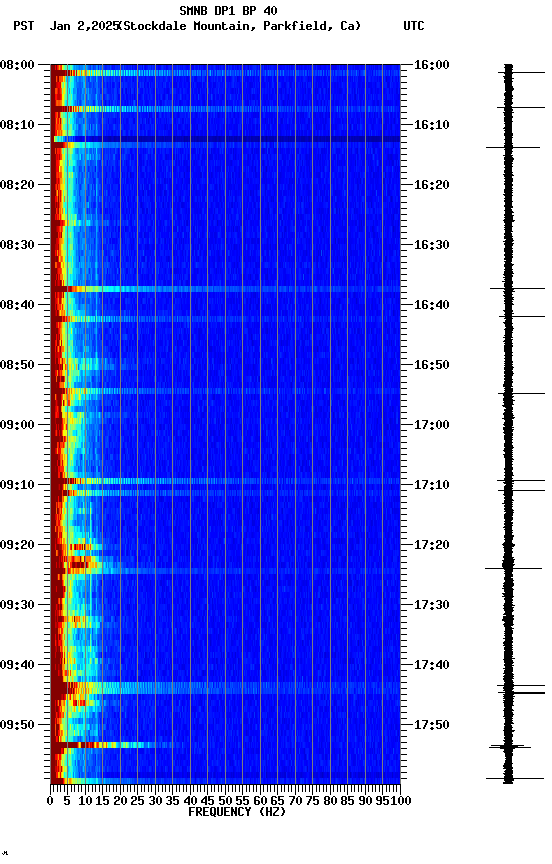
Task: Click the 0 Hz frequency axis label
Action: (50, 801)
